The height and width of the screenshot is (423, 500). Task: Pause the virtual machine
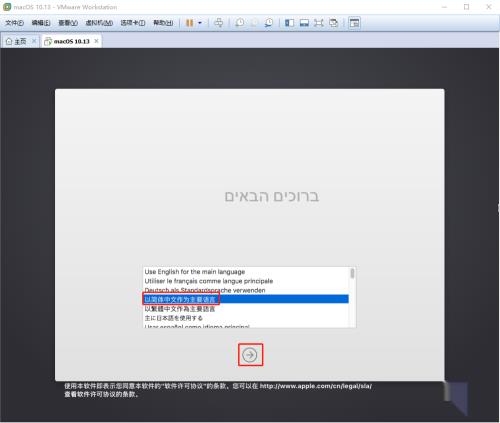pyautogui.click(x=189, y=23)
